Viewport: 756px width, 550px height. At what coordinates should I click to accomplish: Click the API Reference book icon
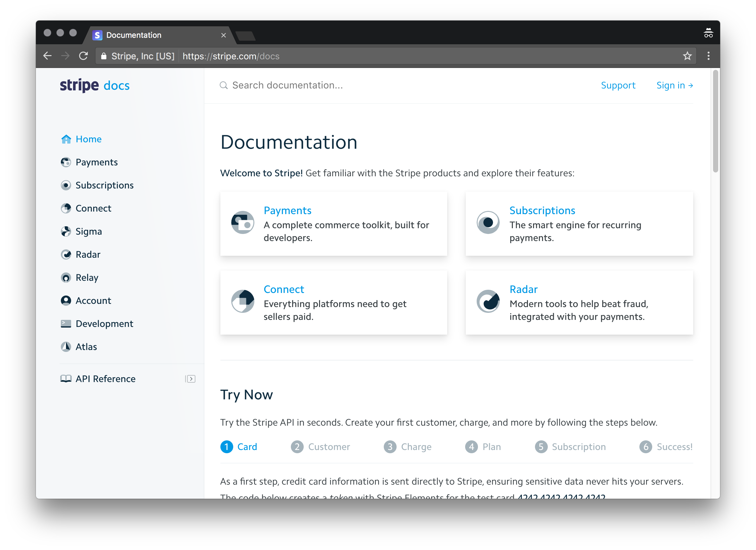[x=66, y=379]
